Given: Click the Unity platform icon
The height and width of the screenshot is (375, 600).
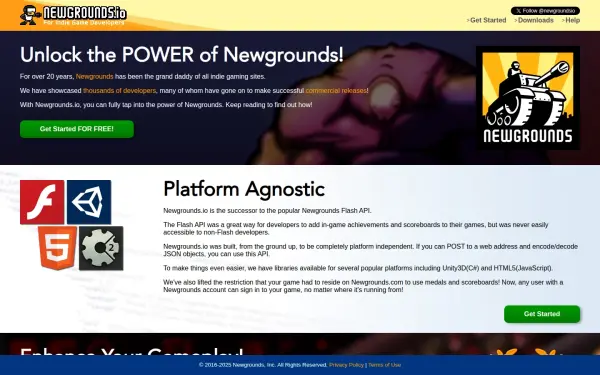Looking at the screenshot, I should pyautogui.click(x=89, y=202).
